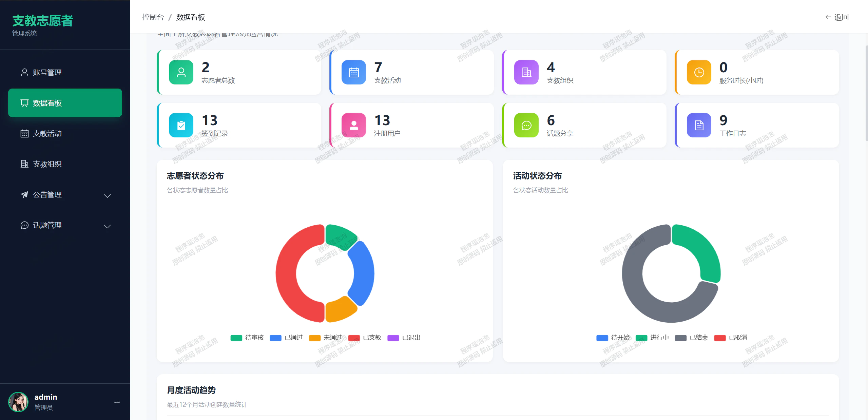868x420 pixels.
Task: Click the 支教志愿者 logo title
Action: click(x=43, y=20)
